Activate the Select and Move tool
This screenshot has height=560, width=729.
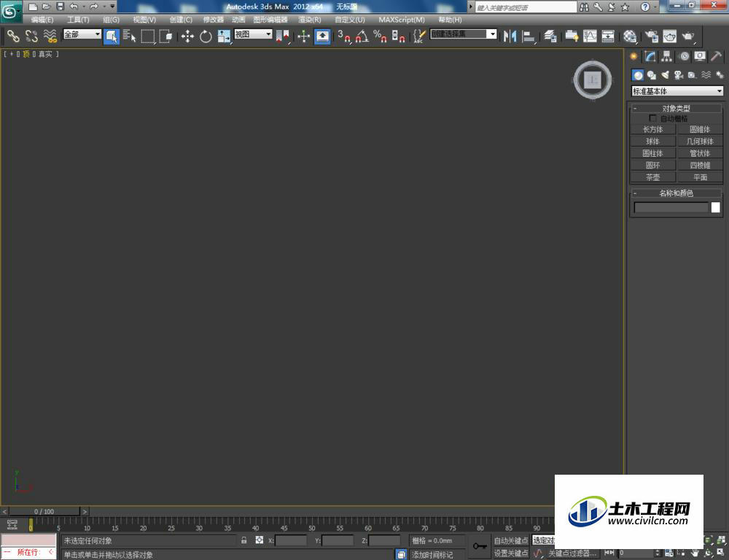click(x=187, y=36)
